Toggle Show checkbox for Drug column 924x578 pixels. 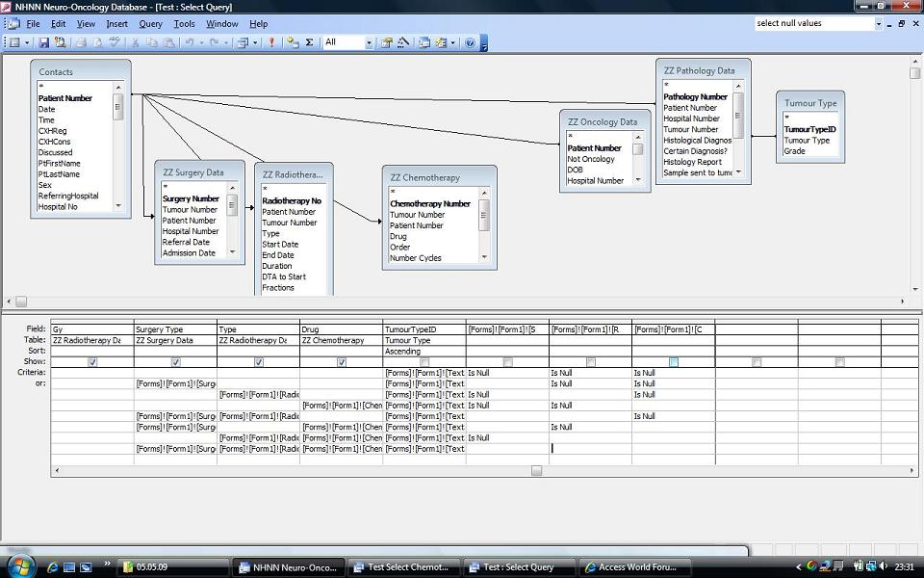point(341,362)
